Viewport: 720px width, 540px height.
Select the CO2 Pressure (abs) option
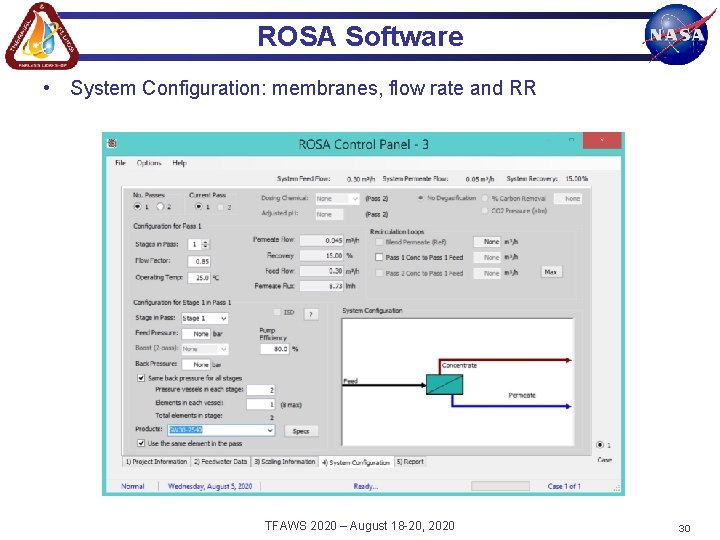pyautogui.click(x=484, y=210)
